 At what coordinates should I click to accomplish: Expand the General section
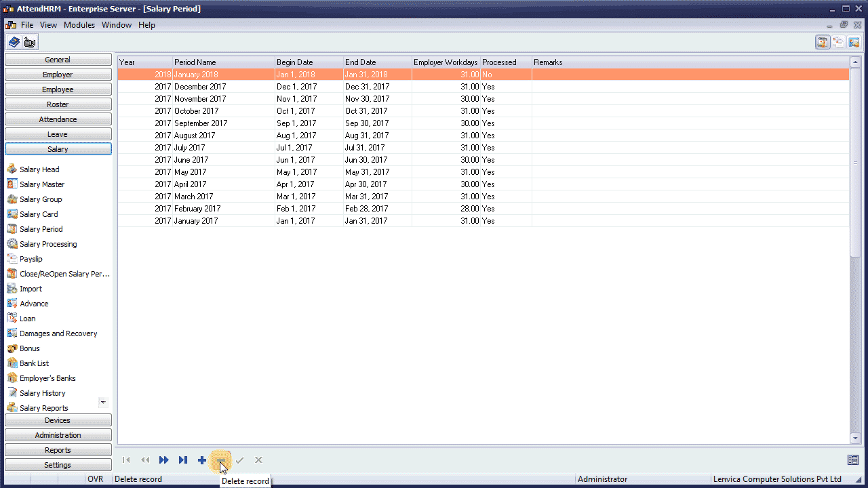58,60
